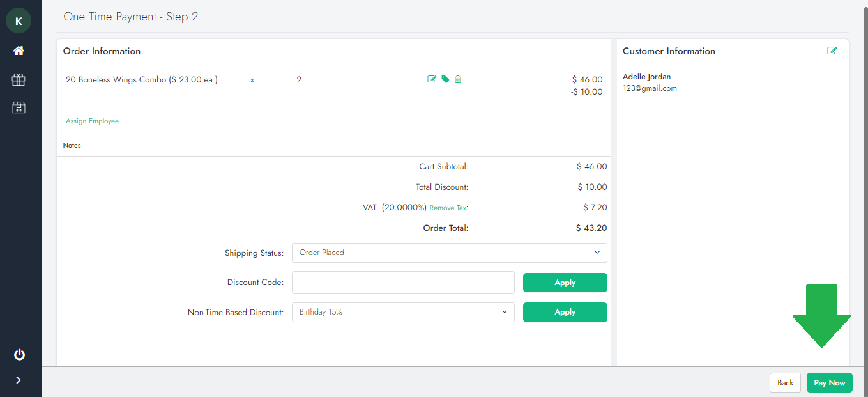Edit customer information with pencil icon

[x=832, y=51]
